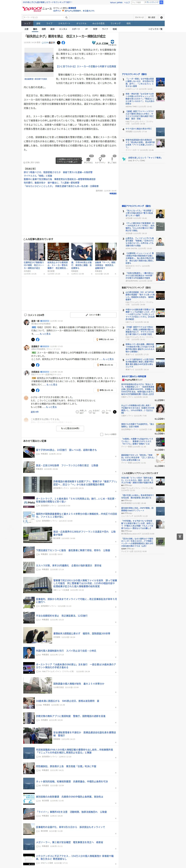Expand 京師美佳's comment with もっと見る
The image size is (186, 868).
[x=52, y=385]
